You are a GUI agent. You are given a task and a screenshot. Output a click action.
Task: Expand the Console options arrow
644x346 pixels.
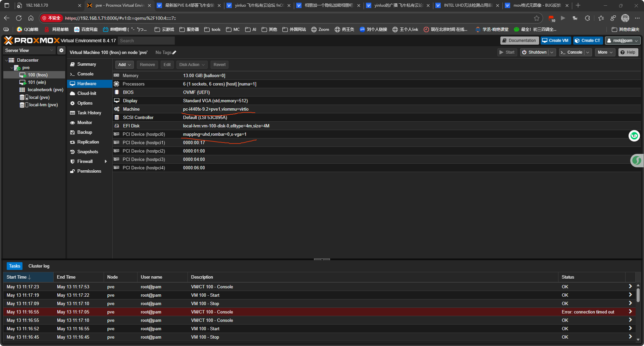(x=588, y=52)
